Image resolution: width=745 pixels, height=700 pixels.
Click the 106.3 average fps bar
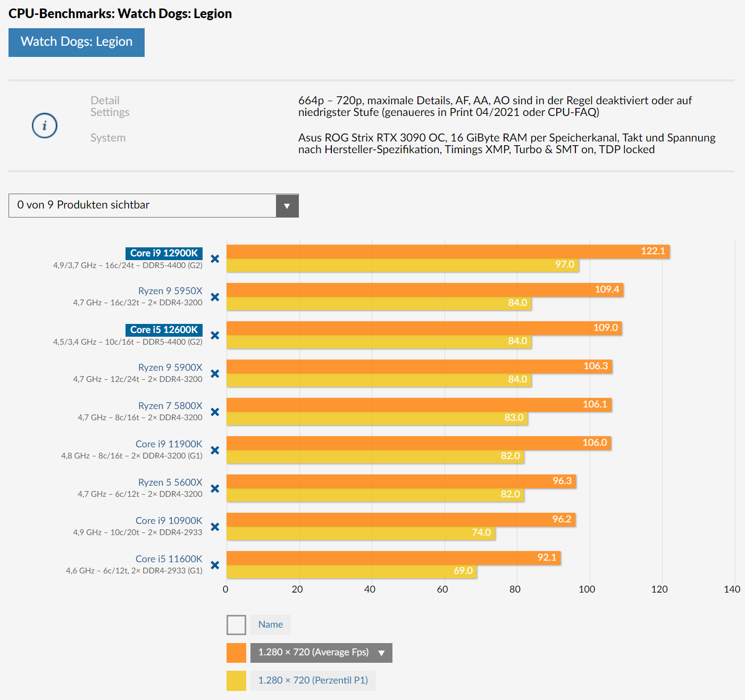tap(420, 366)
